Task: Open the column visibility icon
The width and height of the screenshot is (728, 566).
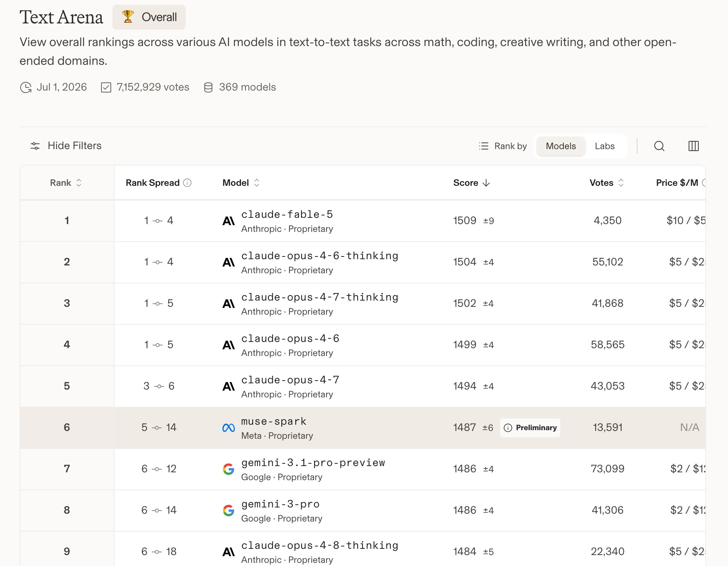Action: [694, 146]
